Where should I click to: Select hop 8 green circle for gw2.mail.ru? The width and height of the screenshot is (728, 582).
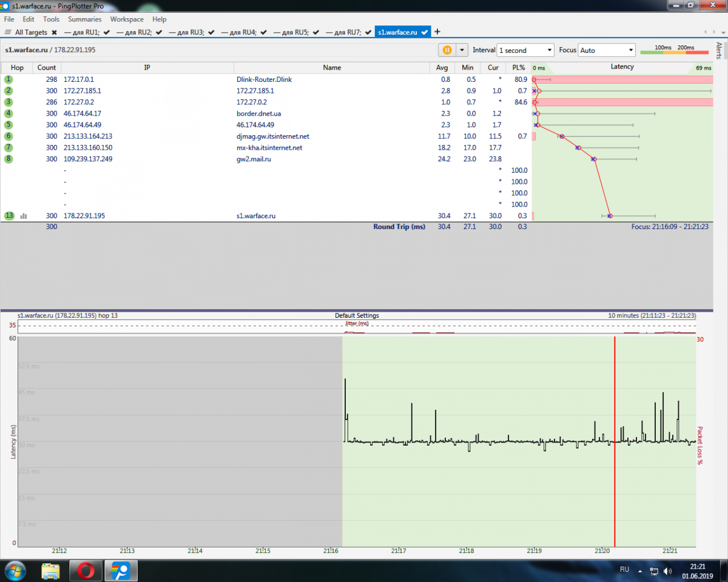coord(8,159)
